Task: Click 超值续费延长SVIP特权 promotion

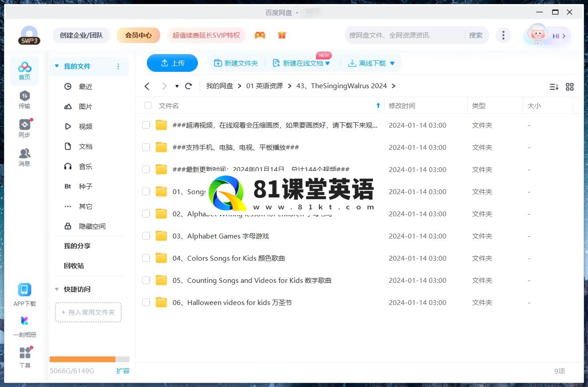Action: (206, 35)
